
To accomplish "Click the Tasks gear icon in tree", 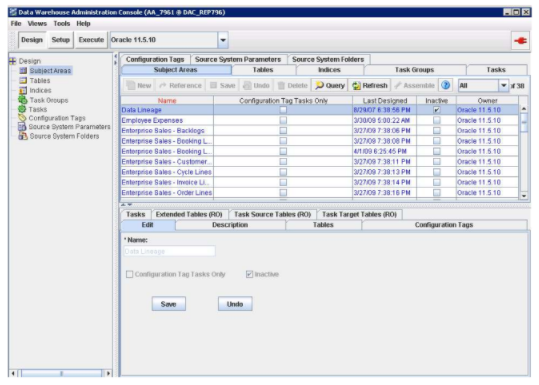I will (22, 109).
